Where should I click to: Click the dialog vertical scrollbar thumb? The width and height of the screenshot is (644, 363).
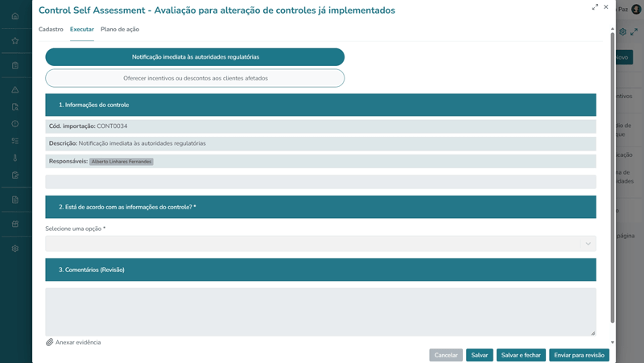click(x=612, y=177)
